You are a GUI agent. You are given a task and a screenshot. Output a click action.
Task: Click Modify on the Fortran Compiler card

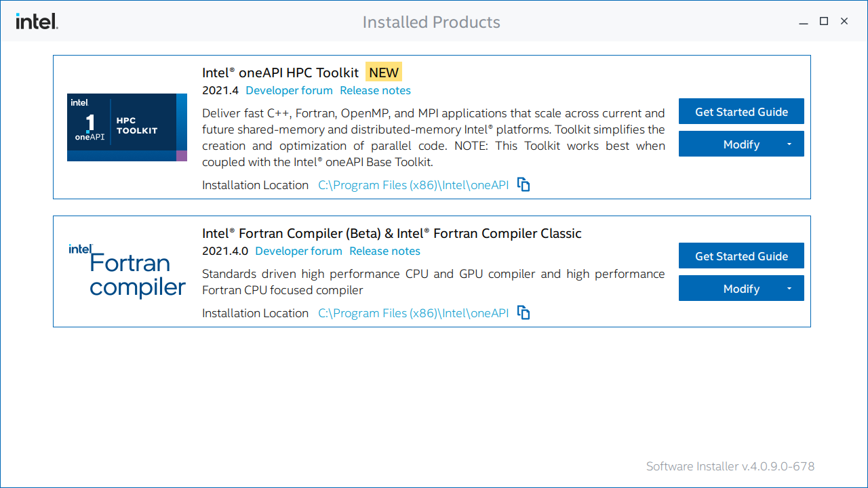(x=736, y=288)
